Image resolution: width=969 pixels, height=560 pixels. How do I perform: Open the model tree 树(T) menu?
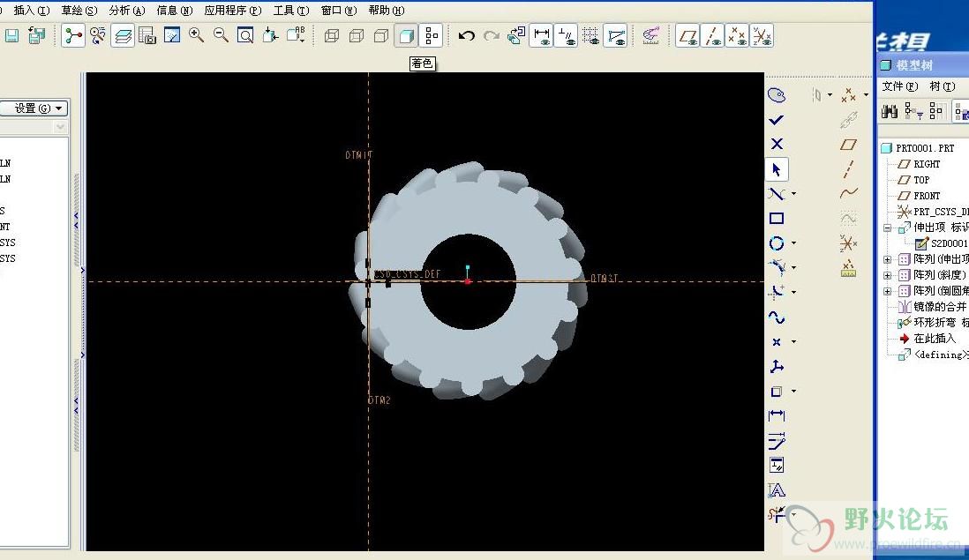click(x=943, y=86)
